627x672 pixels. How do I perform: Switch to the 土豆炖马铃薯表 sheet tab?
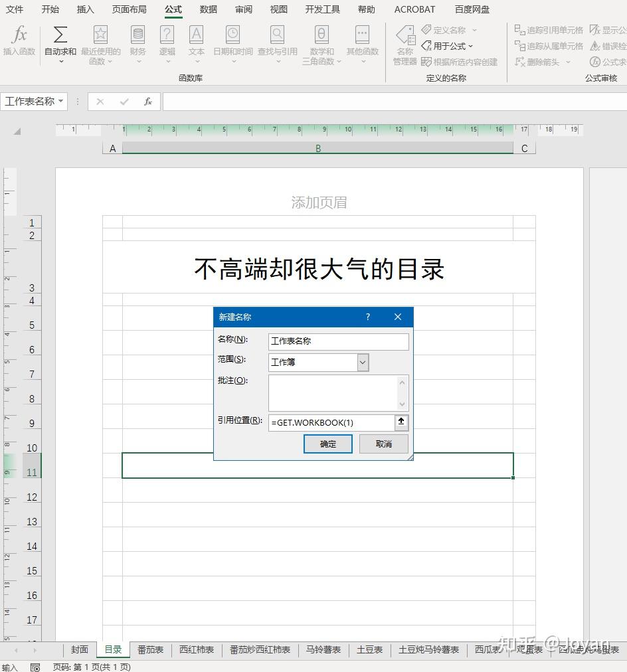click(428, 649)
